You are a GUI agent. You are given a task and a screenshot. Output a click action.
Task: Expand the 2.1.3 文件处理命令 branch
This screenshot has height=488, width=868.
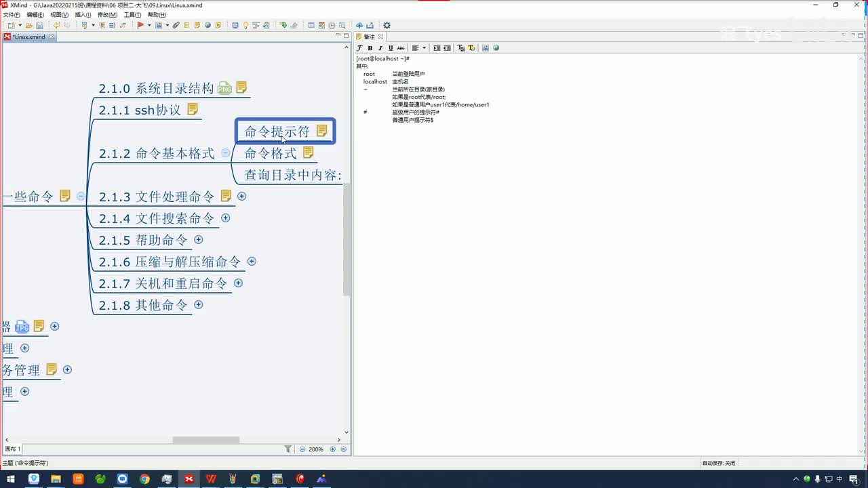[242, 197]
